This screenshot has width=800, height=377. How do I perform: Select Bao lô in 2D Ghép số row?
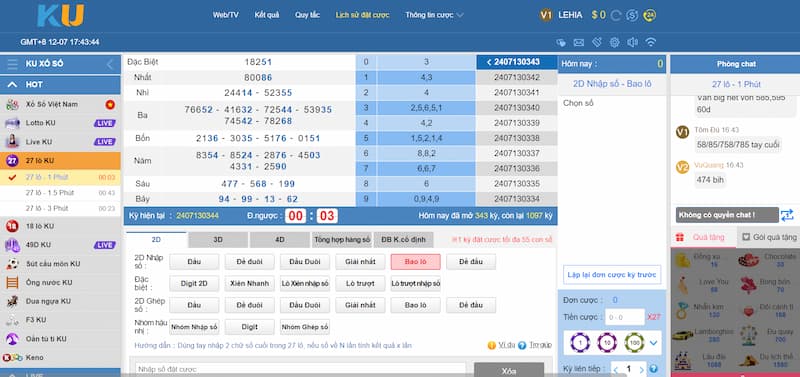[415, 305]
